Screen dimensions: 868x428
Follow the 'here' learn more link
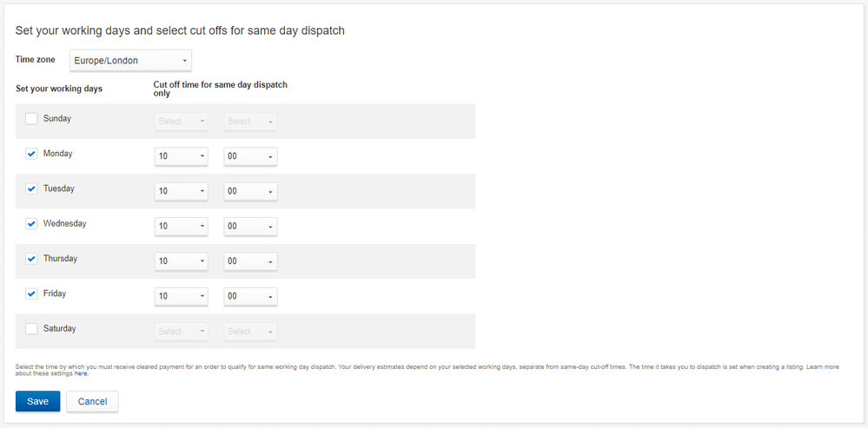point(81,374)
